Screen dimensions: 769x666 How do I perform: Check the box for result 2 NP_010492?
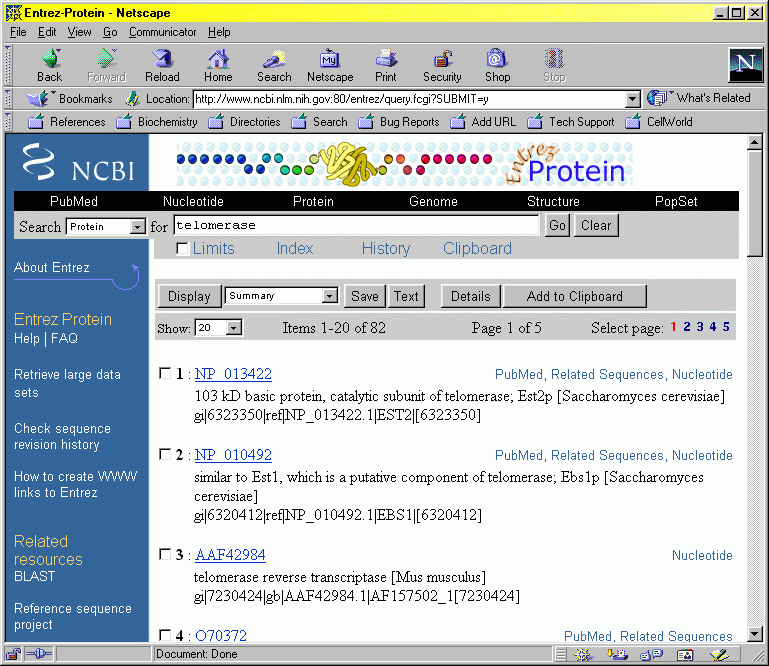[165, 454]
